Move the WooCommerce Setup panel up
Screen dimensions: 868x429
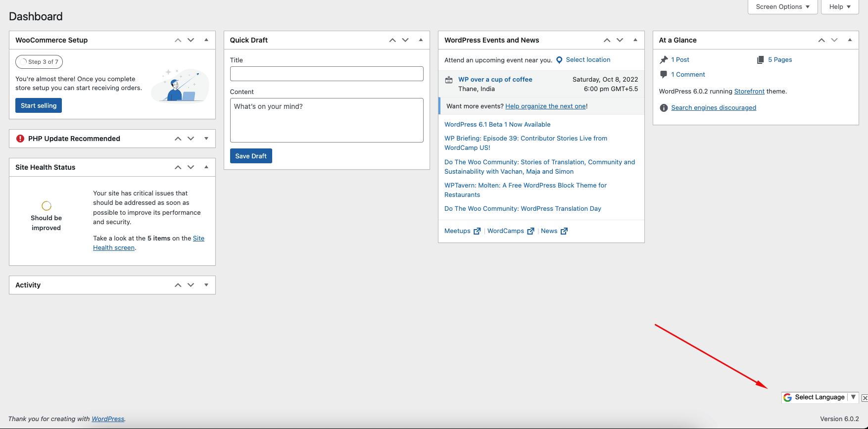click(x=178, y=40)
